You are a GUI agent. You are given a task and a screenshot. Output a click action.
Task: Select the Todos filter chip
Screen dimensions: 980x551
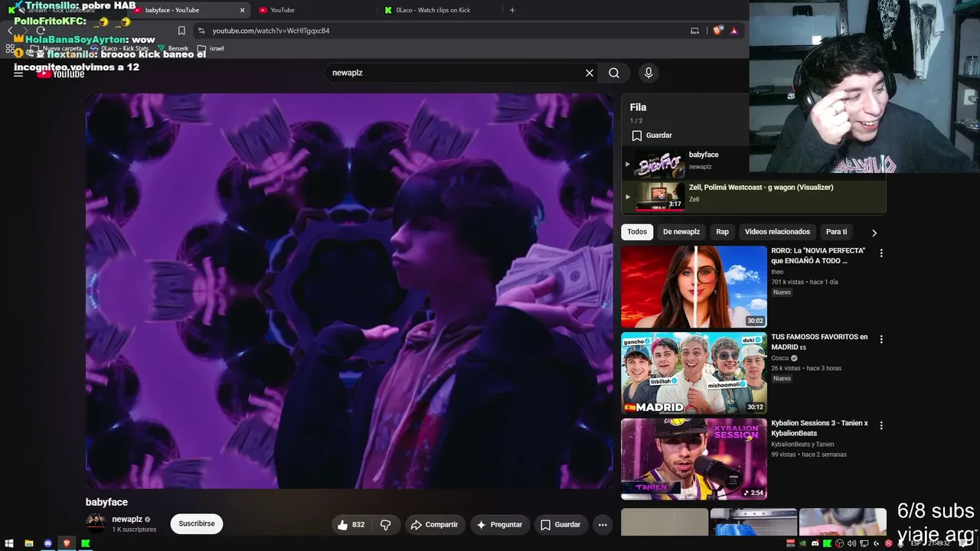tap(637, 232)
